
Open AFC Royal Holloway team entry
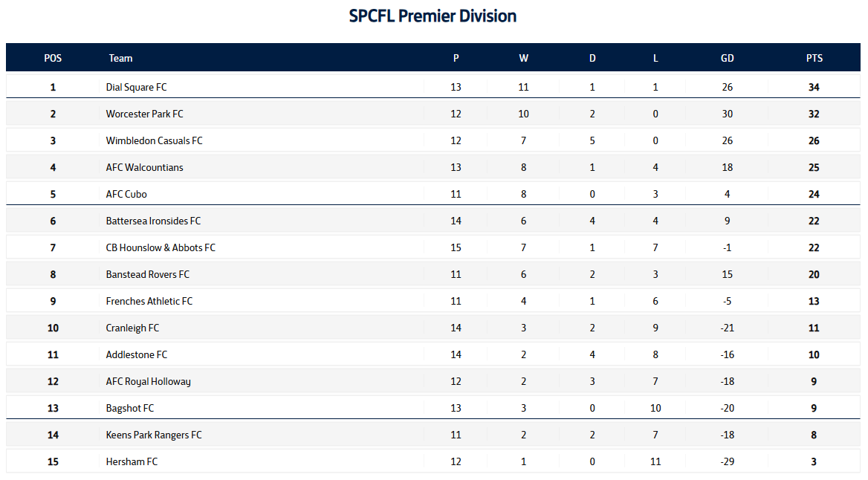[148, 381]
